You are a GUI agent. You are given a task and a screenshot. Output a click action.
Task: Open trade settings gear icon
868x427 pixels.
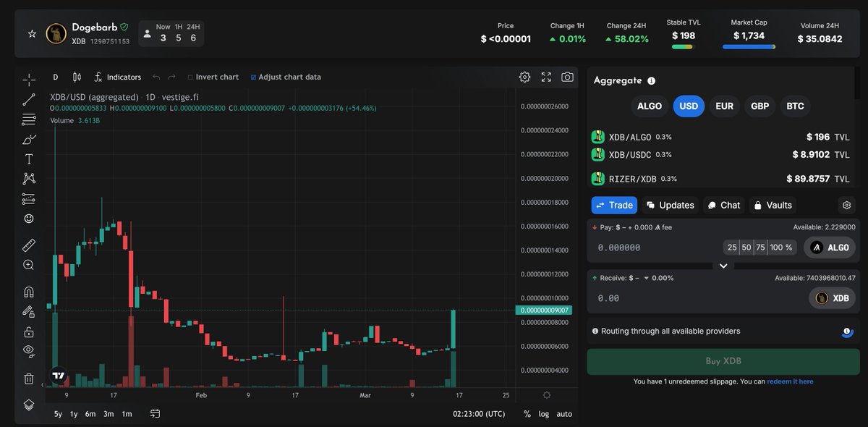click(846, 205)
